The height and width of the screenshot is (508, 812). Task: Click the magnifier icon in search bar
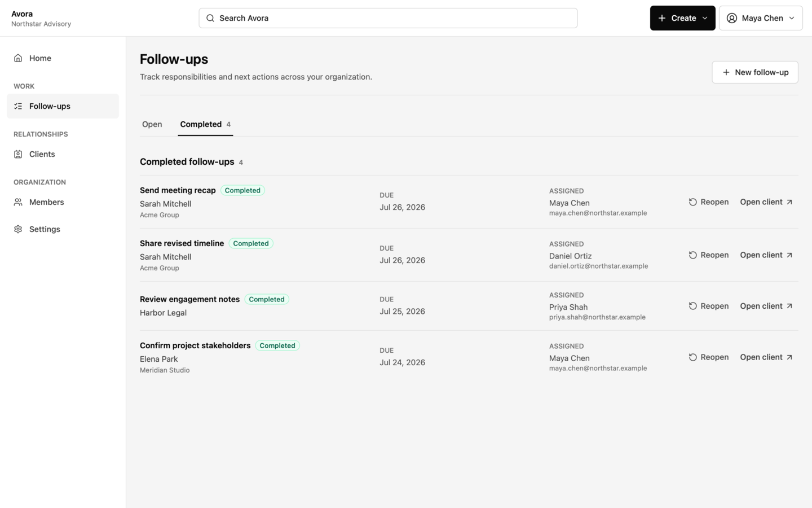coord(210,18)
